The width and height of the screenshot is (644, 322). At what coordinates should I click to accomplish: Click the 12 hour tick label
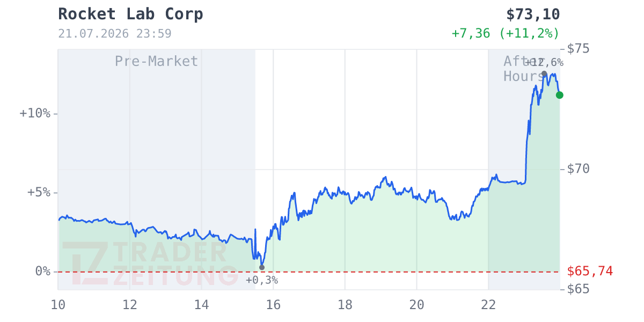(130, 305)
